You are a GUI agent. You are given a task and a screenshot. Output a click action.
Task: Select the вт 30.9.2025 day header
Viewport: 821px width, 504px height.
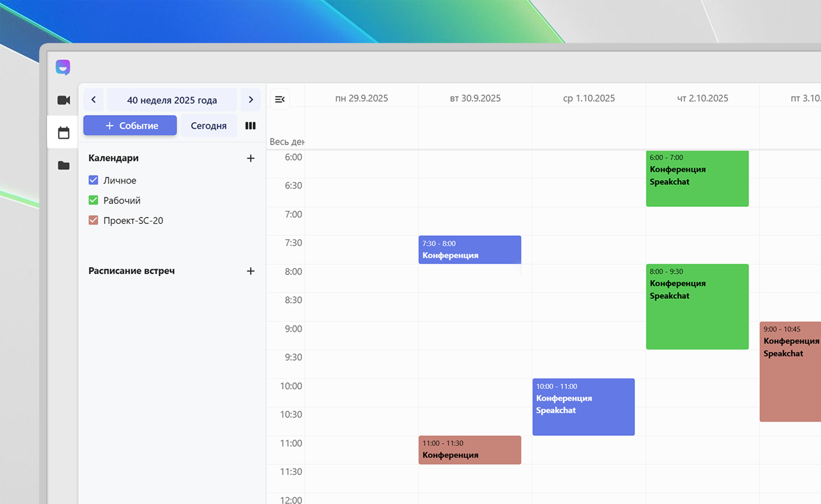475,98
